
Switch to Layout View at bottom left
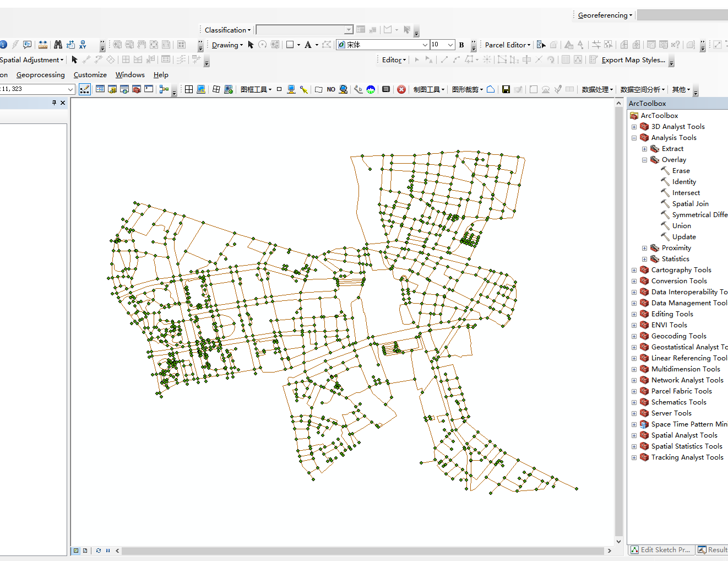click(x=84, y=550)
